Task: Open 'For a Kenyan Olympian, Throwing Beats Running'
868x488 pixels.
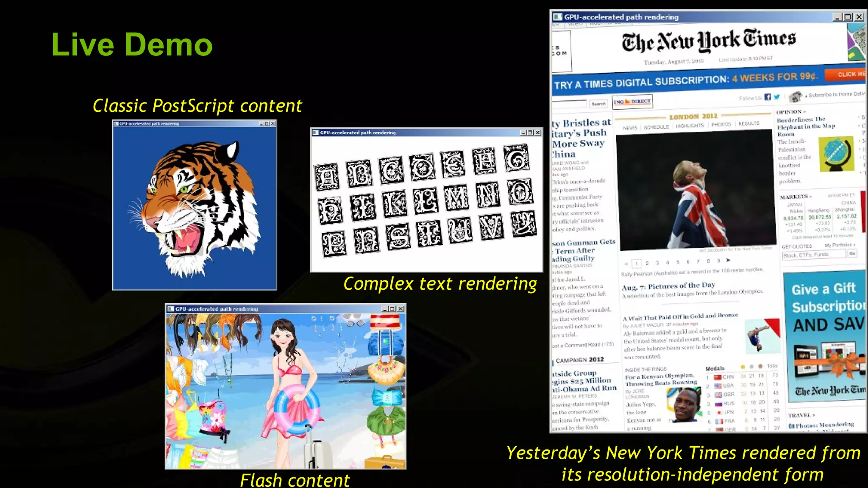Action: pyautogui.click(x=661, y=379)
